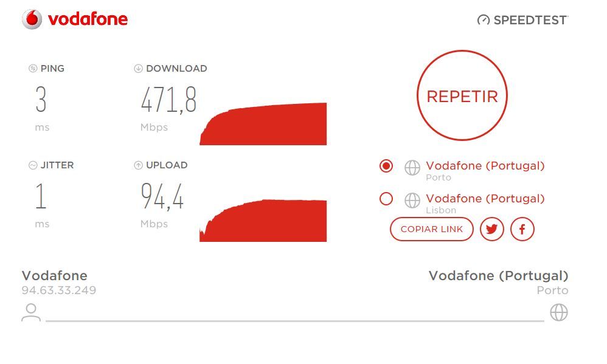Screen dimensions: 607x364
Task: Click the Vodafone logo icon
Action: (x=32, y=19)
